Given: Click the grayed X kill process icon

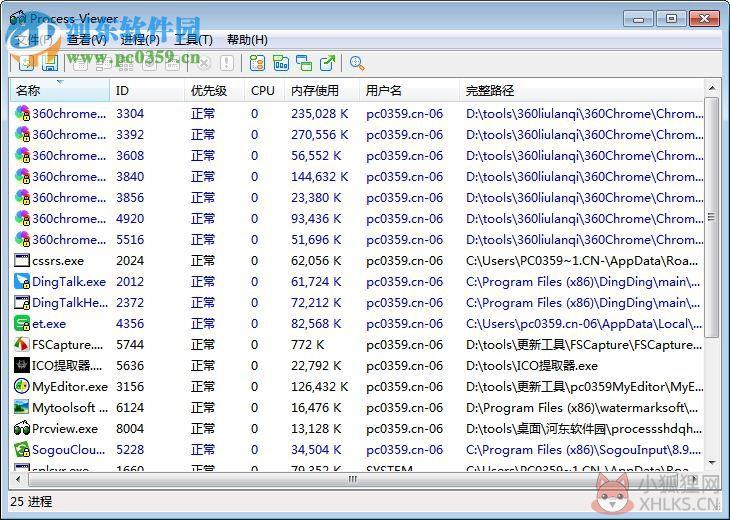Looking at the screenshot, I should pyautogui.click(x=203, y=62).
